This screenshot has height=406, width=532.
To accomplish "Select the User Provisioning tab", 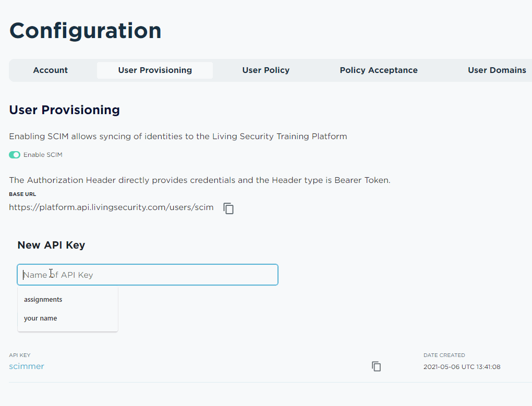I will tap(155, 70).
